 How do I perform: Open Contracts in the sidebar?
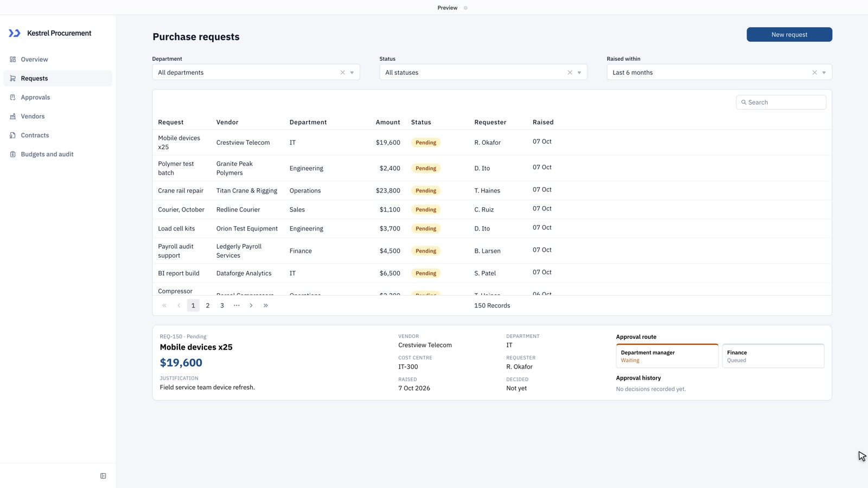pos(58,135)
